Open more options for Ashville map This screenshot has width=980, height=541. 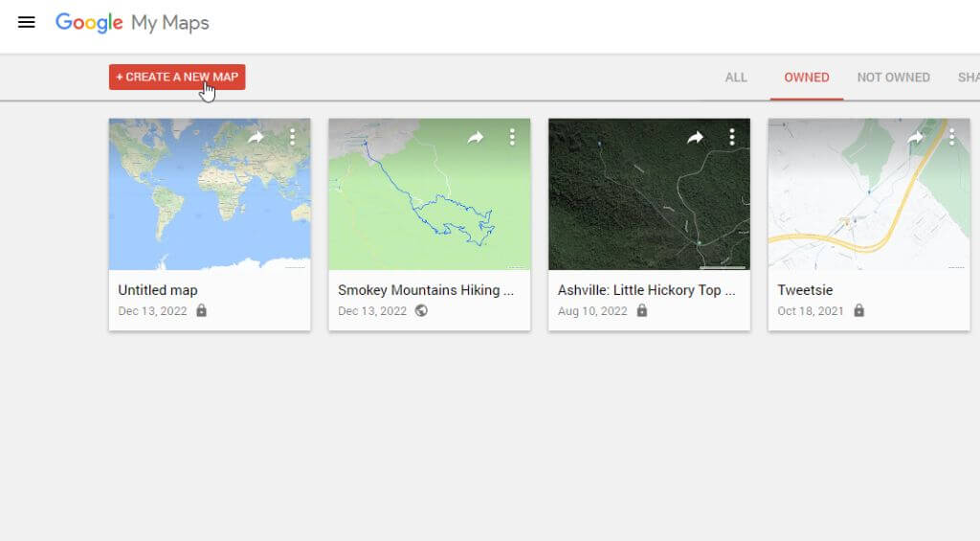point(732,138)
